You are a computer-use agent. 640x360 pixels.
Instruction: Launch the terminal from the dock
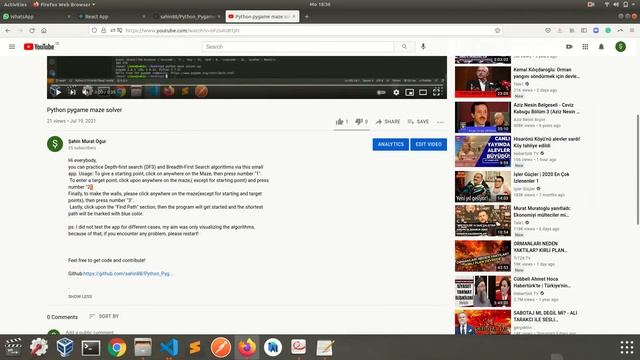click(91, 348)
